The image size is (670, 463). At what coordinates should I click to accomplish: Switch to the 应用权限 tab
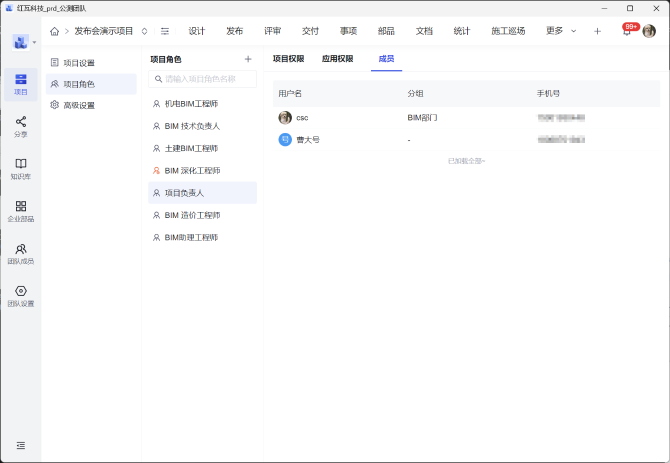pyautogui.click(x=337, y=59)
